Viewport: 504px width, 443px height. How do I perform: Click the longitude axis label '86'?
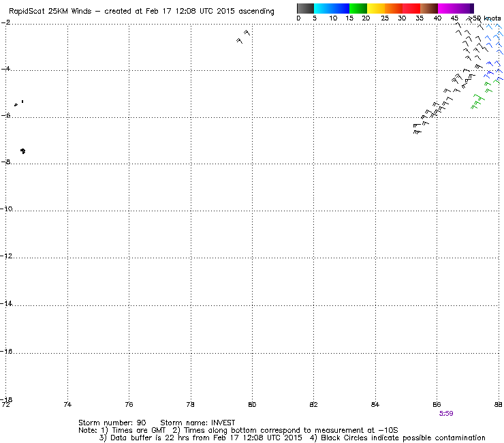click(x=437, y=404)
